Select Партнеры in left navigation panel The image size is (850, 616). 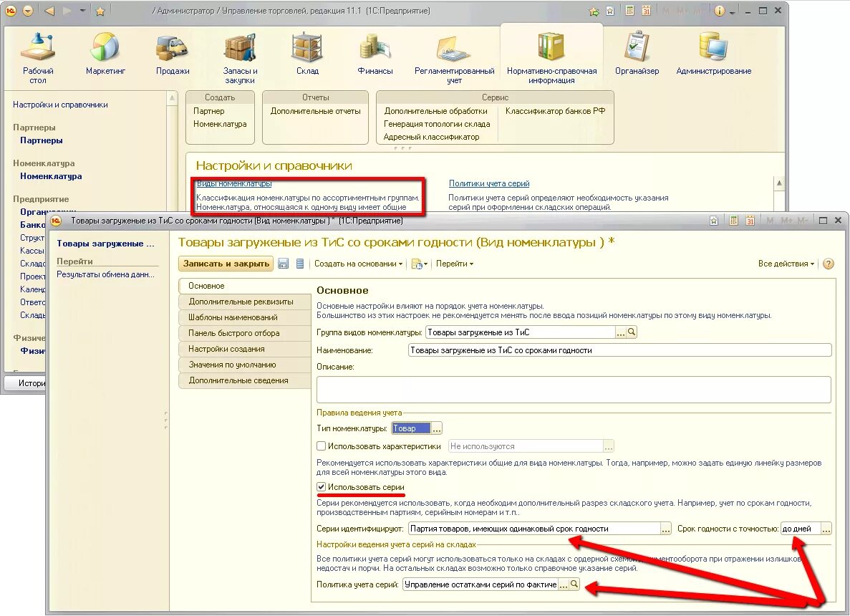42,140
